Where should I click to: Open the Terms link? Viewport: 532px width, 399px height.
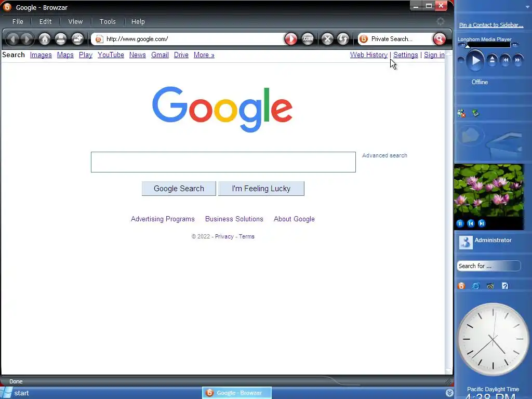[246, 236]
